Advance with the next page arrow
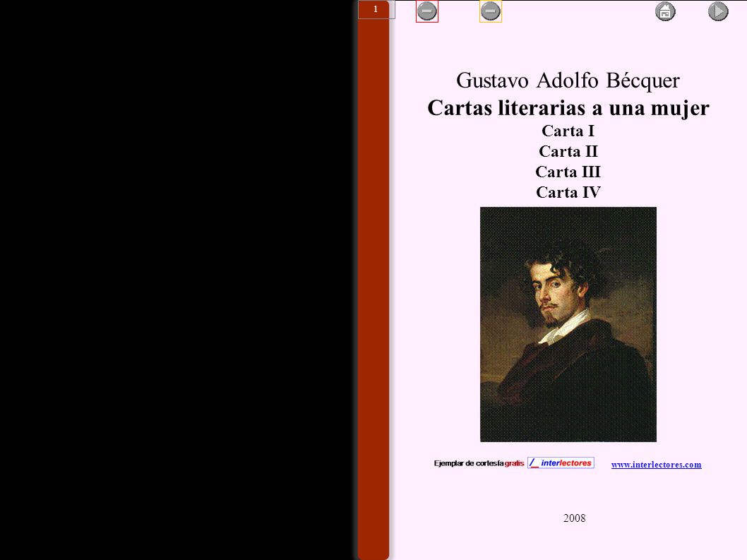747x560 pixels. [x=718, y=11]
